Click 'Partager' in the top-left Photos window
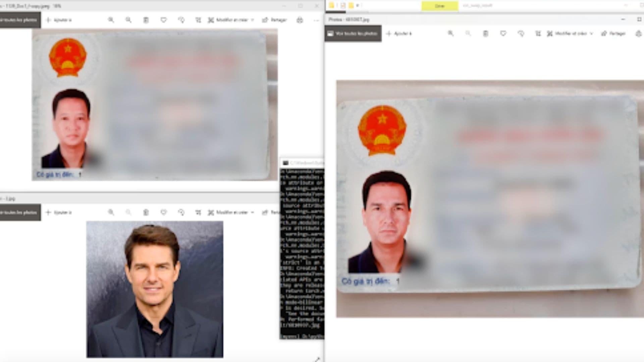644x362 pixels. pyautogui.click(x=274, y=20)
